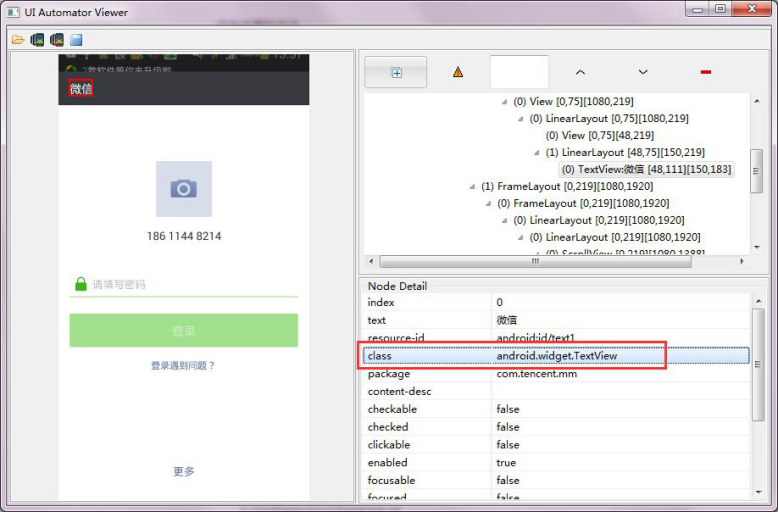Select the resource-id android:id/text1 value
Viewport: 778px width, 512px height.
click(535, 338)
